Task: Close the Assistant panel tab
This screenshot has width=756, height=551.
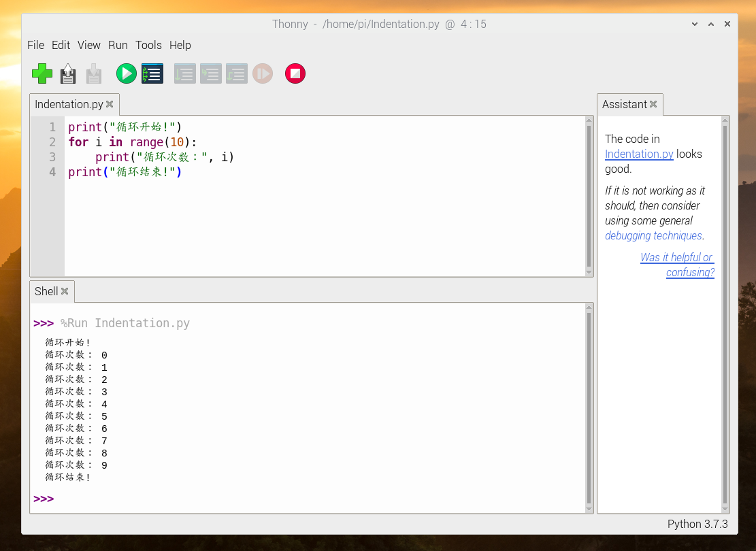Action: point(653,104)
